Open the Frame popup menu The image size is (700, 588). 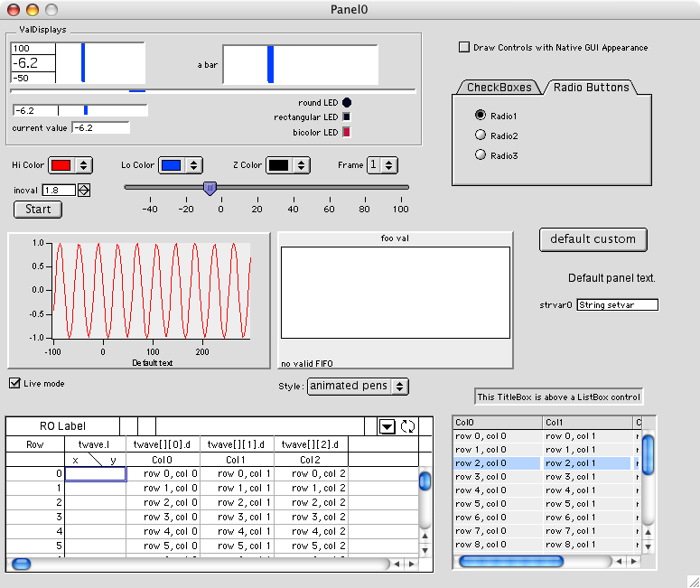[x=382, y=165]
